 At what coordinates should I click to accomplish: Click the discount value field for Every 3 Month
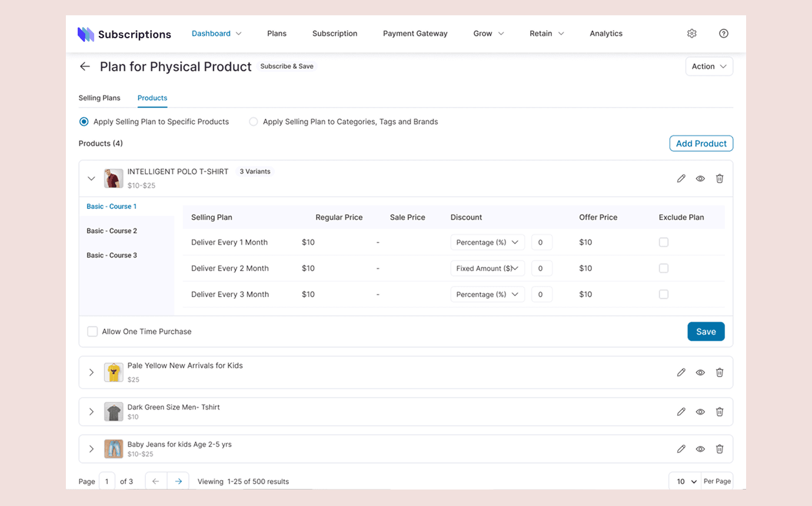(x=542, y=294)
